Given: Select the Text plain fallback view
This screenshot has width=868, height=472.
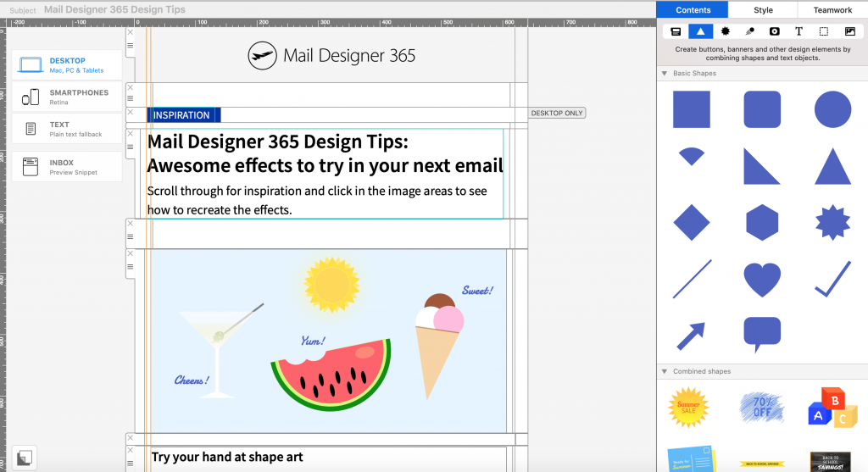Looking at the screenshot, I should pyautogui.click(x=67, y=129).
